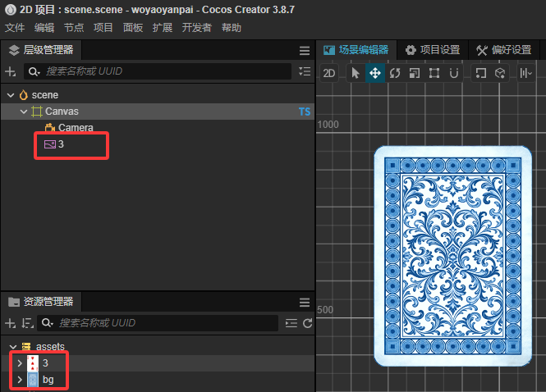This screenshot has width=546, height=392.
Task: Toggle the pivot/center anchor mode icon
Action: coord(481,73)
